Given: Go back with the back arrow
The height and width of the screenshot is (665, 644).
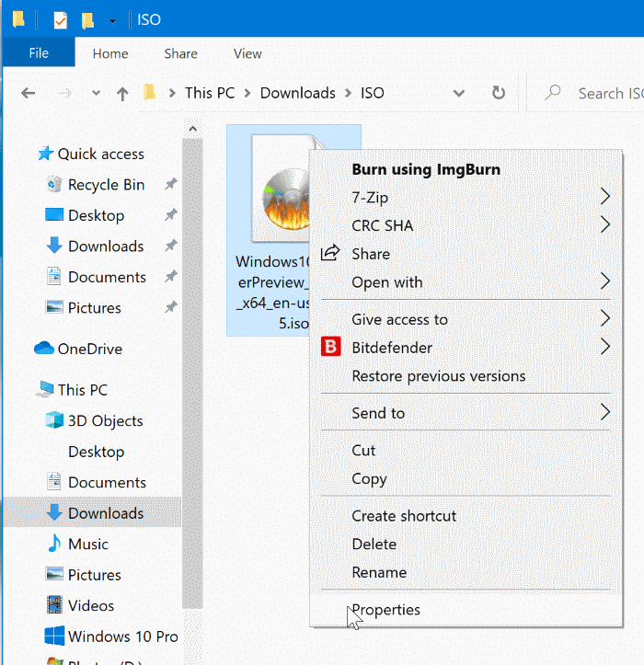Looking at the screenshot, I should point(29,93).
